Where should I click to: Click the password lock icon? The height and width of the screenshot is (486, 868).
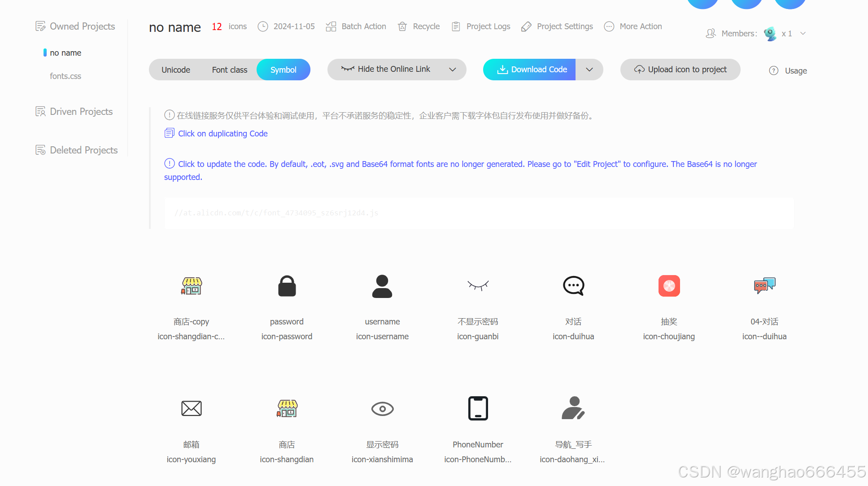(287, 286)
